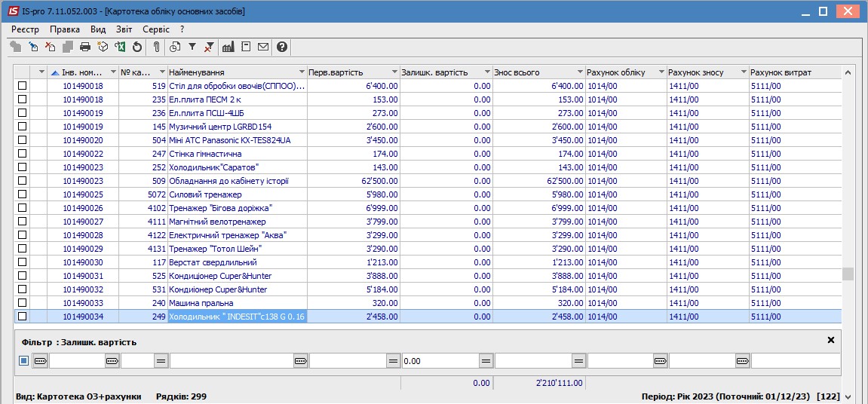Click the Тренажер "Бігова доріжка" name cell
Viewport: 868px width, 404px height.
tap(238, 208)
